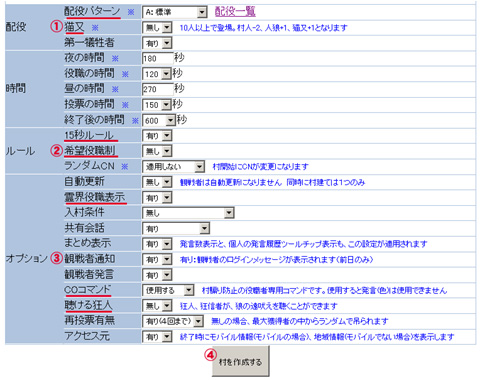Click the 入村条件 label
This screenshot has width=480, height=380.
[84, 212]
